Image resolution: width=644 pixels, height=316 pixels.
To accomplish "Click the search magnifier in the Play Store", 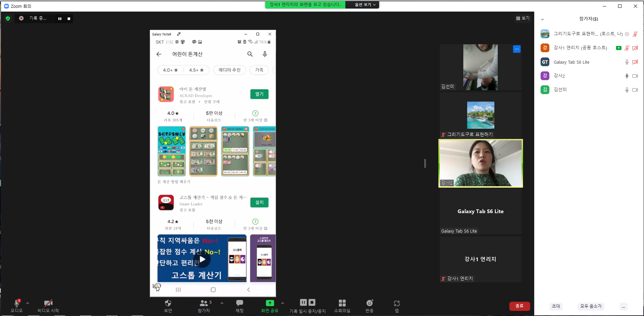I will pyautogui.click(x=250, y=54).
